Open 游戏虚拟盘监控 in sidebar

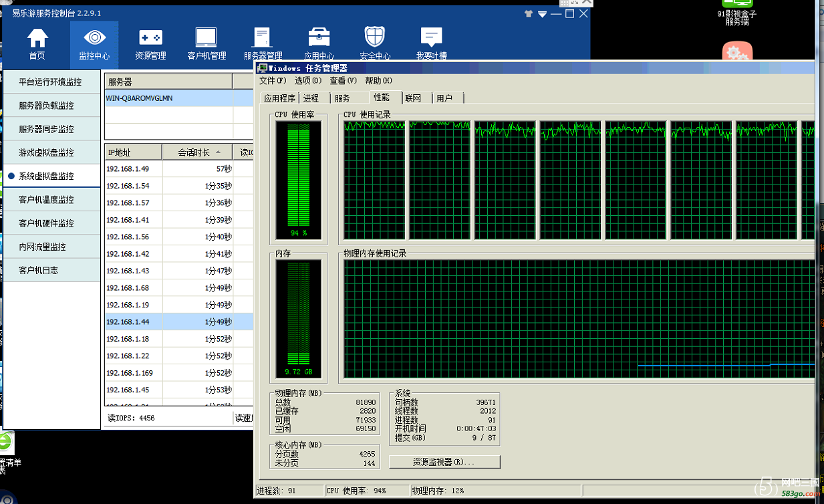[x=51, y=152]
